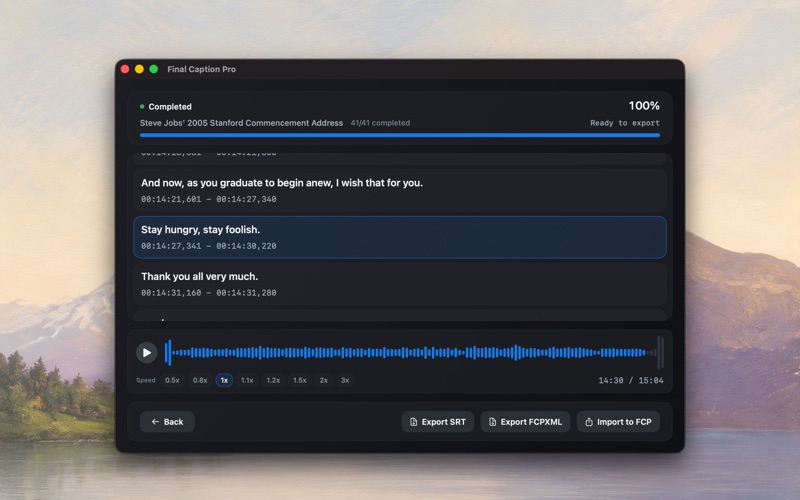Click the audio waveform timeline
The height and width of the screenshot is (500, 800).
click(x=414, y=353)
